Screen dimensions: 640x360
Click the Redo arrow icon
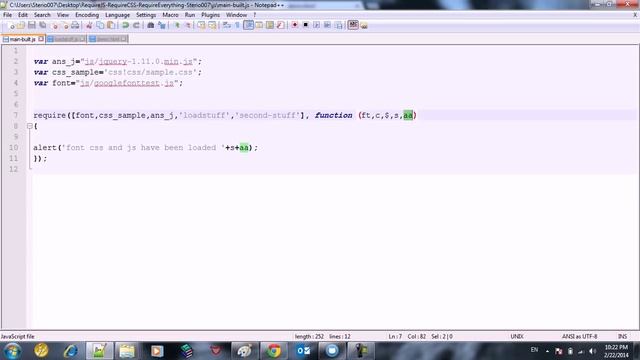[x=136, y=25]
